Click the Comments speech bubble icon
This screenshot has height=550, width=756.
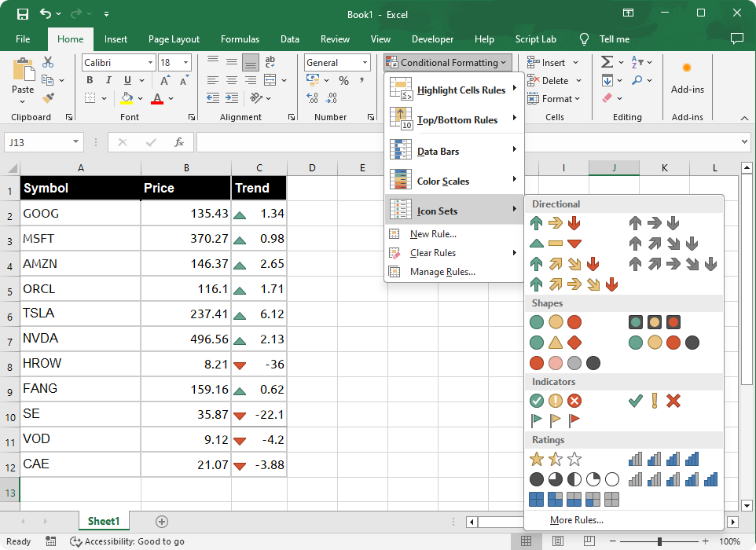tap(736, 38)
